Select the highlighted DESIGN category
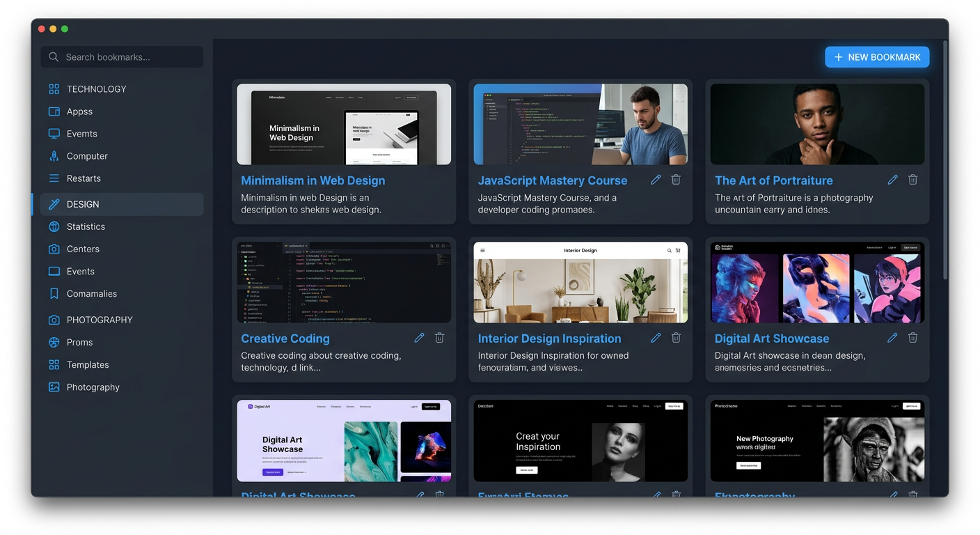 coord(122,204)
